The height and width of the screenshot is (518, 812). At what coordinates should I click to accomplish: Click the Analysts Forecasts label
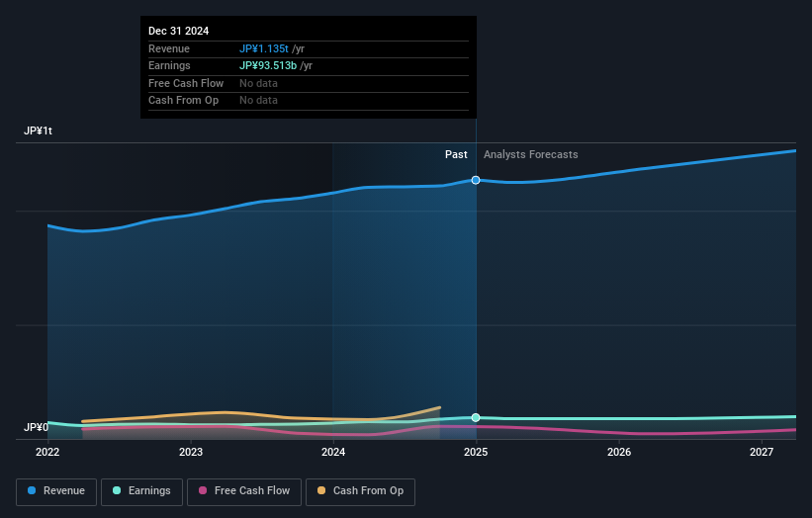pos(531,154)
